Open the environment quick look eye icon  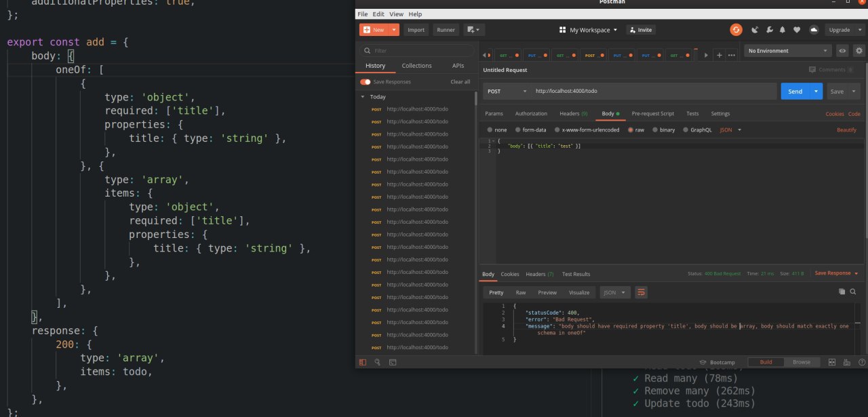click(x=842, y=51)
